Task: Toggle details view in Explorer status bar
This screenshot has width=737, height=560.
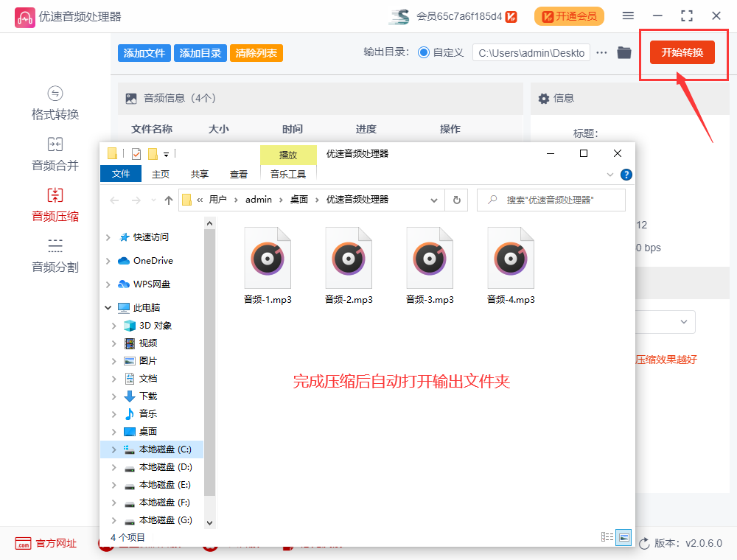Action: [607, 538]
